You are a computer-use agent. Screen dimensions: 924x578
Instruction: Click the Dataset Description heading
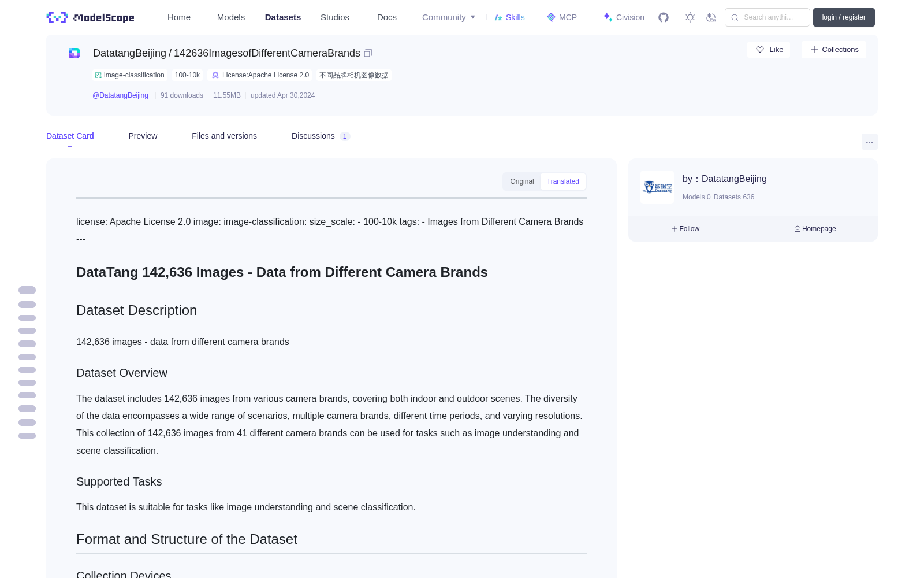137,310
